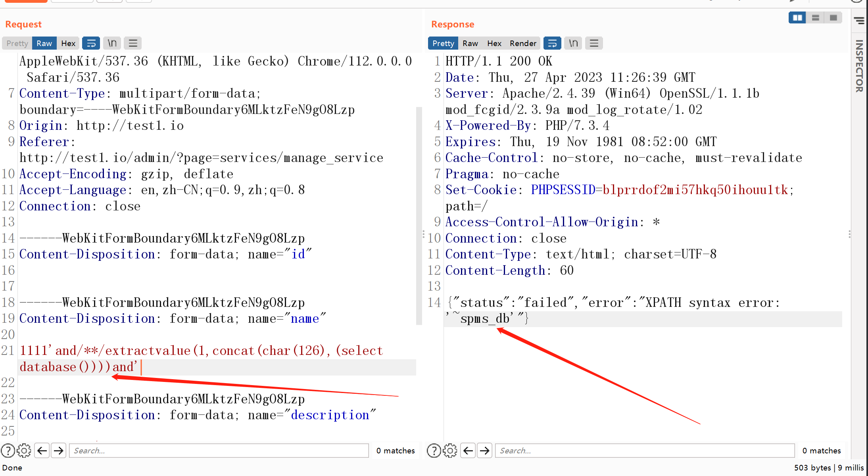The height and width of the screenshot is (476, 868).
Task: Open hamburger options menu in Response panel
Action: coord(594,43)
